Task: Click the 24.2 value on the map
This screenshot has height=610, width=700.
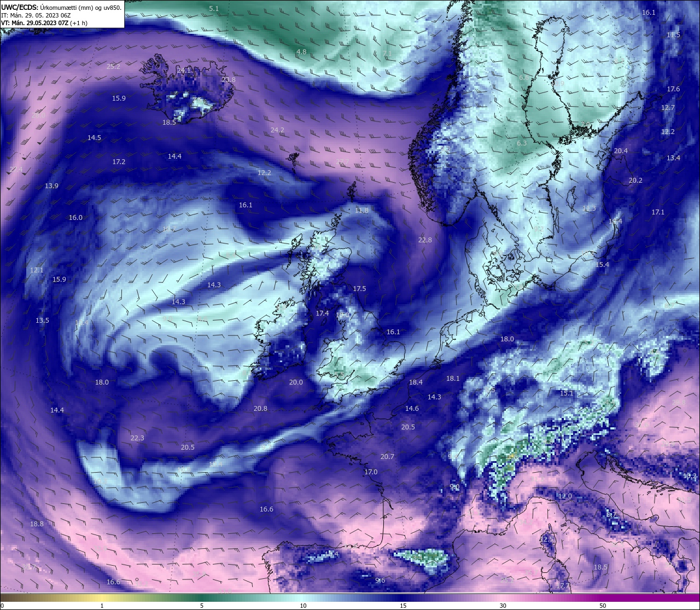Action: point(277,130)
